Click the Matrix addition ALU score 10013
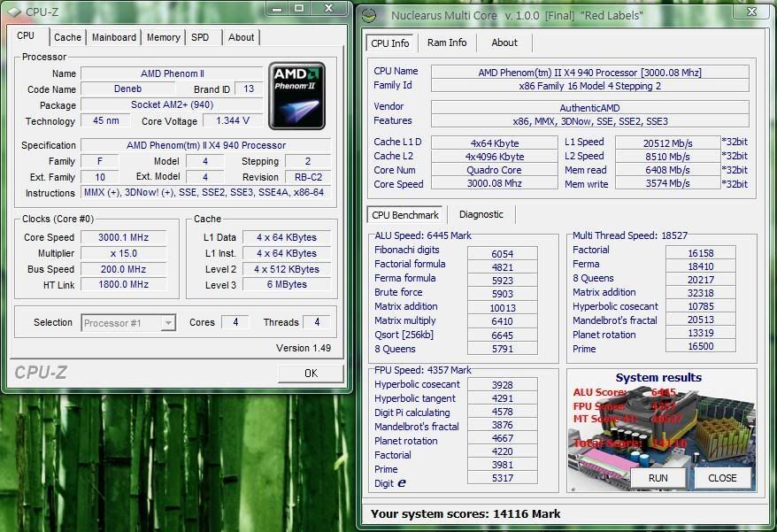This screenshot has height=532, width=777. 503,308
